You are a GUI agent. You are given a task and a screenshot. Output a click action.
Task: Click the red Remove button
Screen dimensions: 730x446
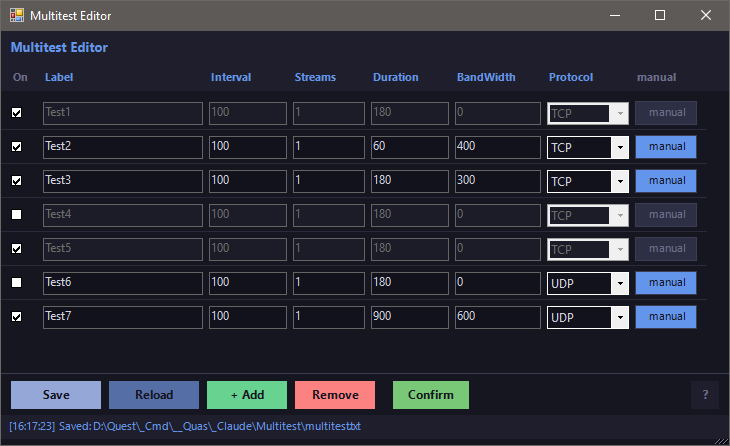335,395
